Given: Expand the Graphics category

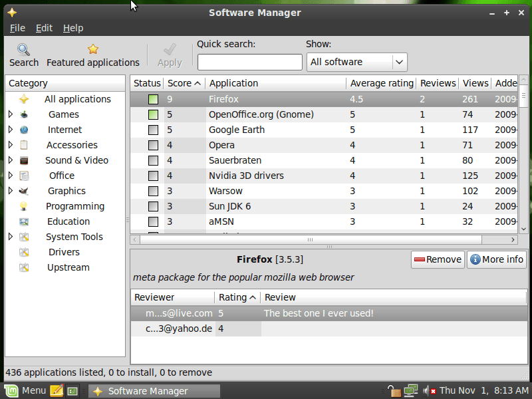Looking at the screenshot, I should tap(11, 191).
